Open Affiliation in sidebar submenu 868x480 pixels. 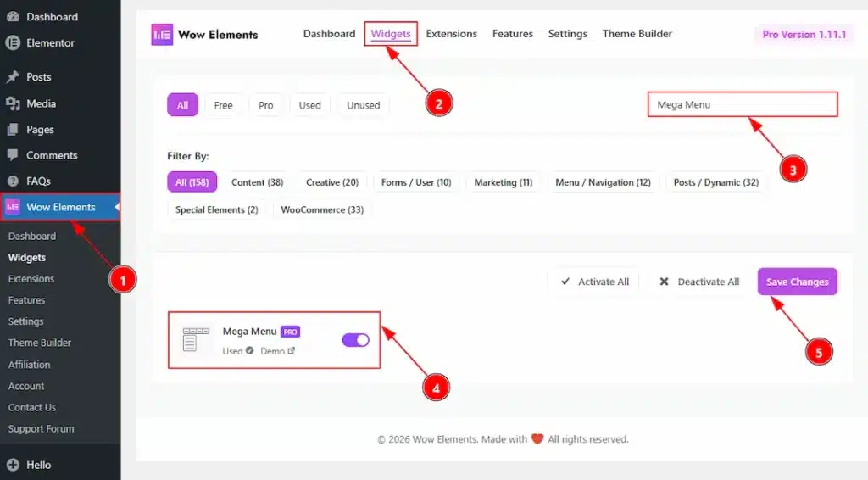pyautogui.click(x=29, y=365)
